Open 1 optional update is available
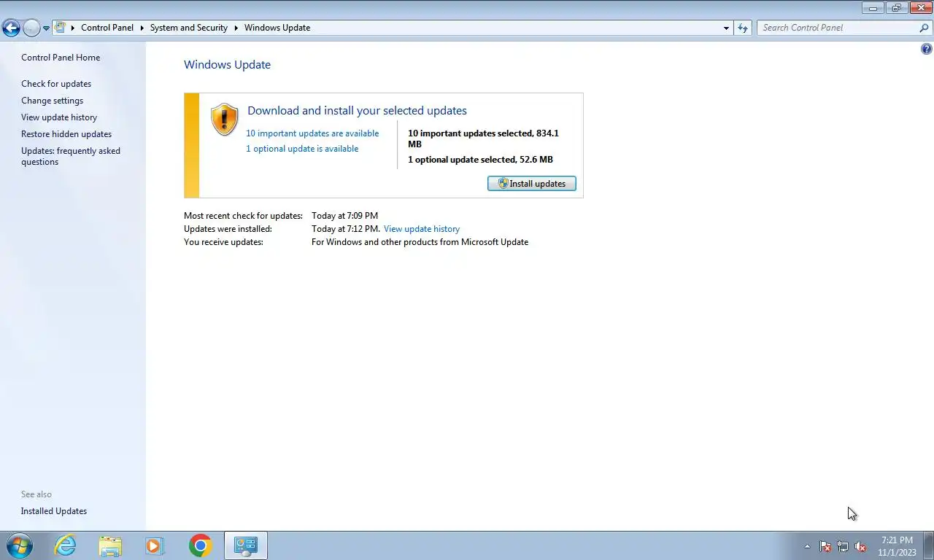Screen dimensions: 934x560 coord(302,149)
